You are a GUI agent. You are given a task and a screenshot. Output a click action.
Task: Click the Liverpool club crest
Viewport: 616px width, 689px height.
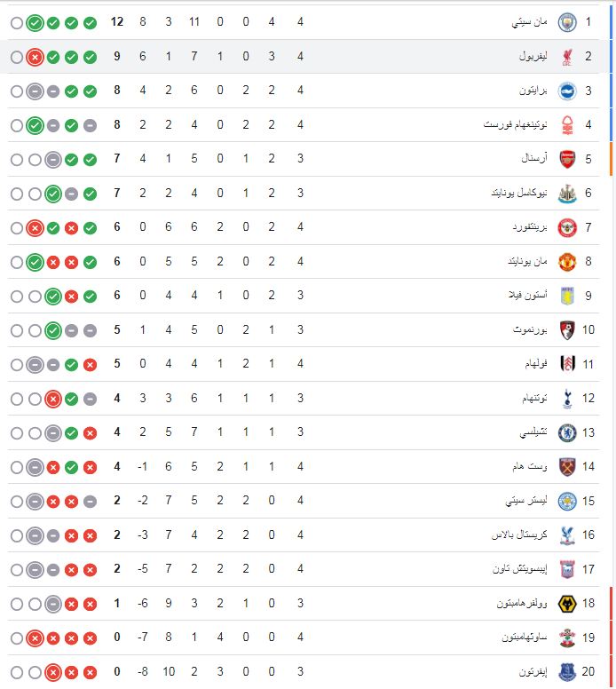point(566,57)
